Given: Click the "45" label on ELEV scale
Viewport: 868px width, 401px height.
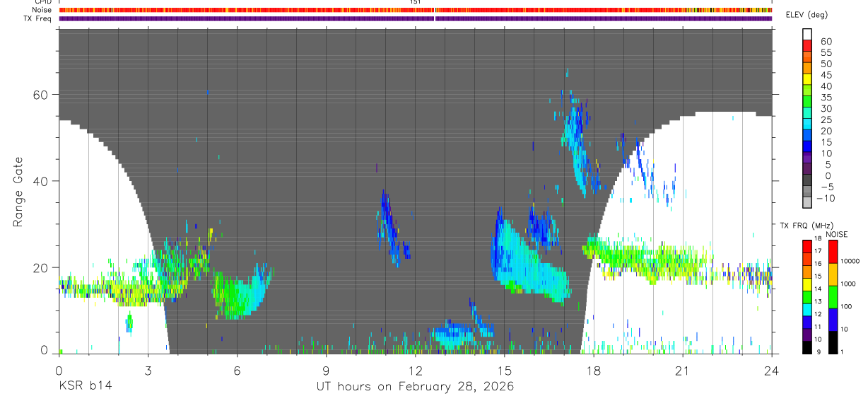Looking at the screenshot, I should point(826,75).
